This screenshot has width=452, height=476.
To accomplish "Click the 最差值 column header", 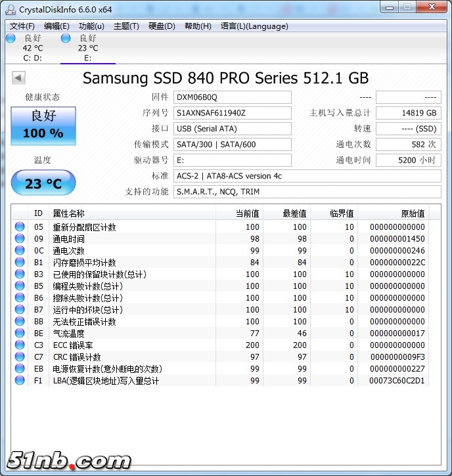I will tap(286, 213).
